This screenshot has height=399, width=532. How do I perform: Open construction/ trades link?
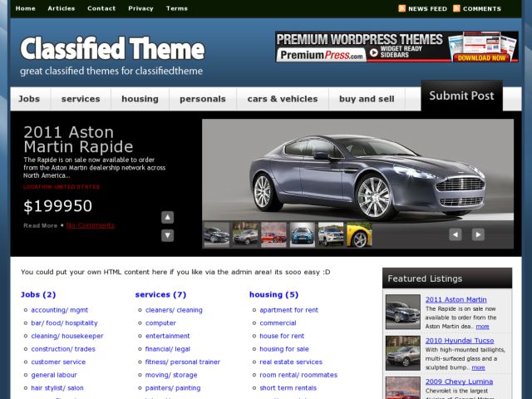[63, 349]
